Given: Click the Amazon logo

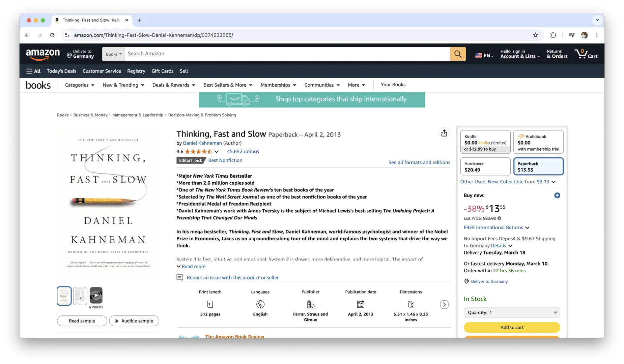Looking at the screenshot, I should 43,54.
